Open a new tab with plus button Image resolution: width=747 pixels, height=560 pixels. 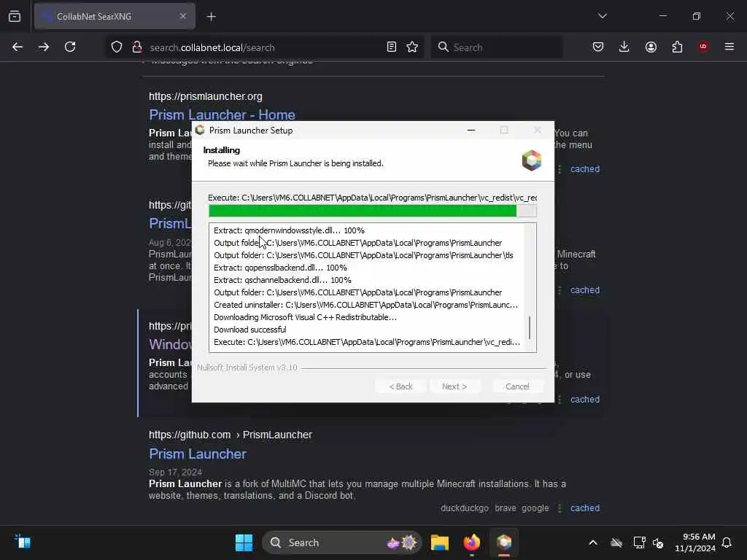[x=211, y=17]
